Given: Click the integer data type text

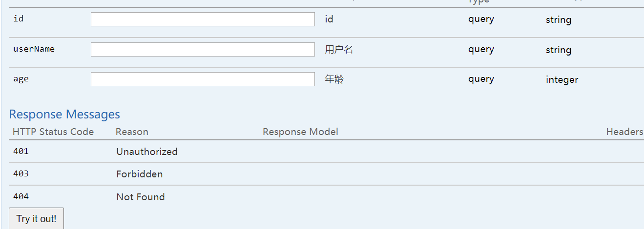Looking at the screenshot, I should (562, 80).
